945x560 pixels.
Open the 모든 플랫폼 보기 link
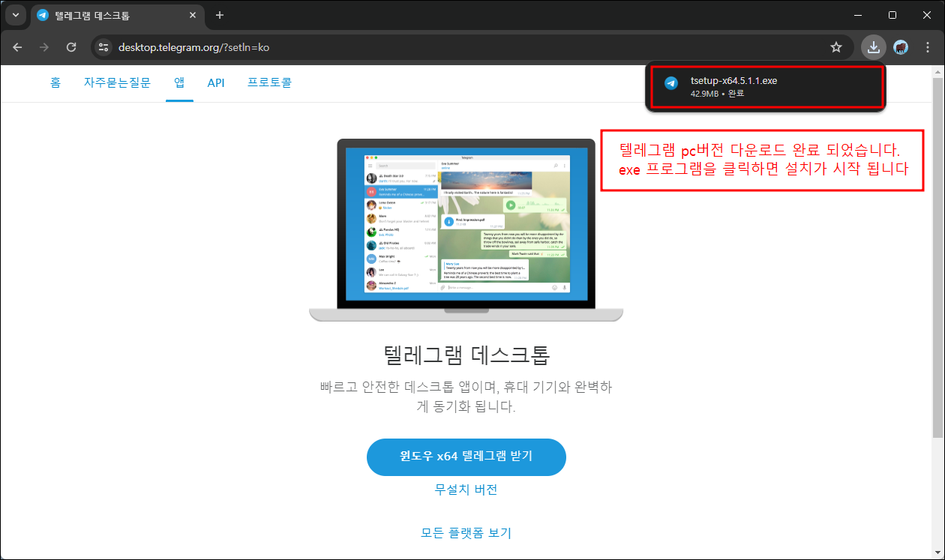point(466,533)
